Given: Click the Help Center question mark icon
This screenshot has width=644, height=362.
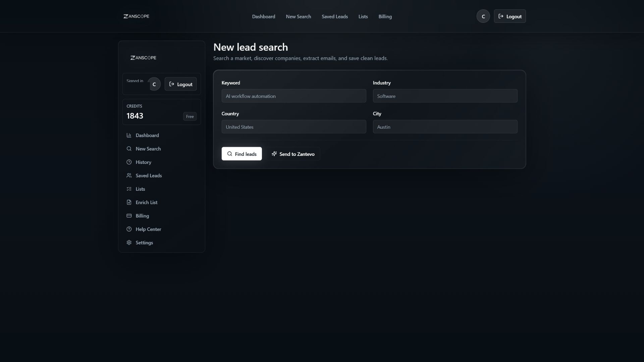Looking at the screenshot, I should (129, 229).
